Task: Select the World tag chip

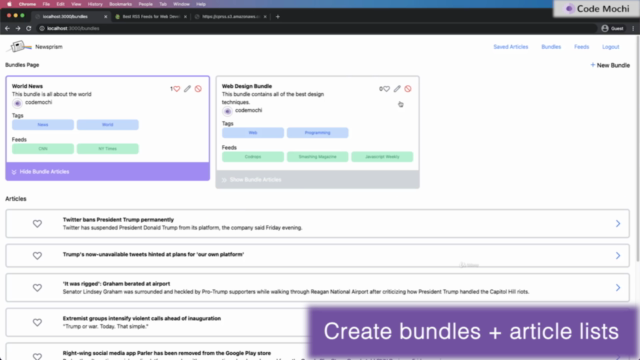Action: coord(108,124)
